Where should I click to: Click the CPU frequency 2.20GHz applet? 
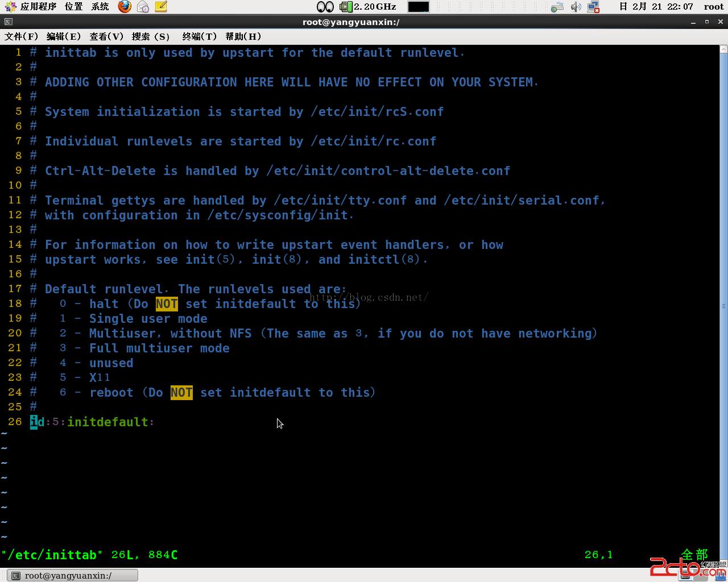[x=369, y=7]
